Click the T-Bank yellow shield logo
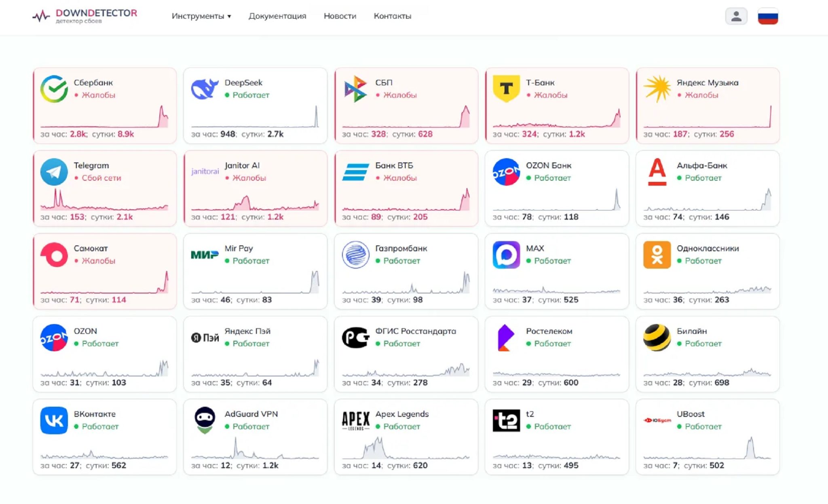This screenshot has width=828, height=504. point(506,89)
